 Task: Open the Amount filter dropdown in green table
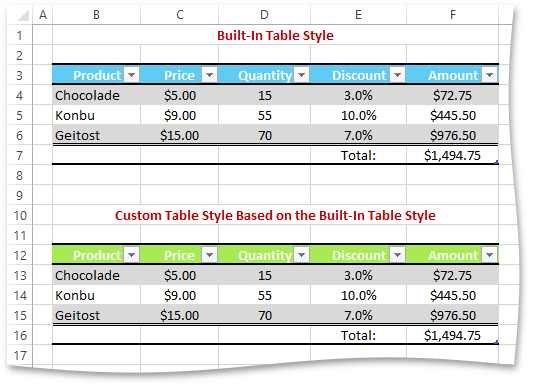(x=489, y=255)
